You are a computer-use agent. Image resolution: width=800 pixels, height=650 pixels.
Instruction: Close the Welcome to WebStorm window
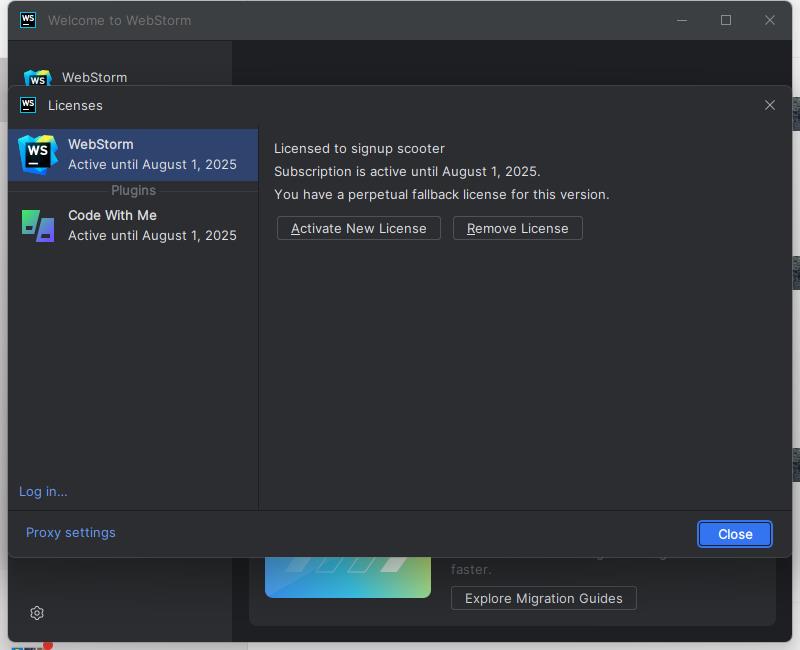(x=770, y=20)
